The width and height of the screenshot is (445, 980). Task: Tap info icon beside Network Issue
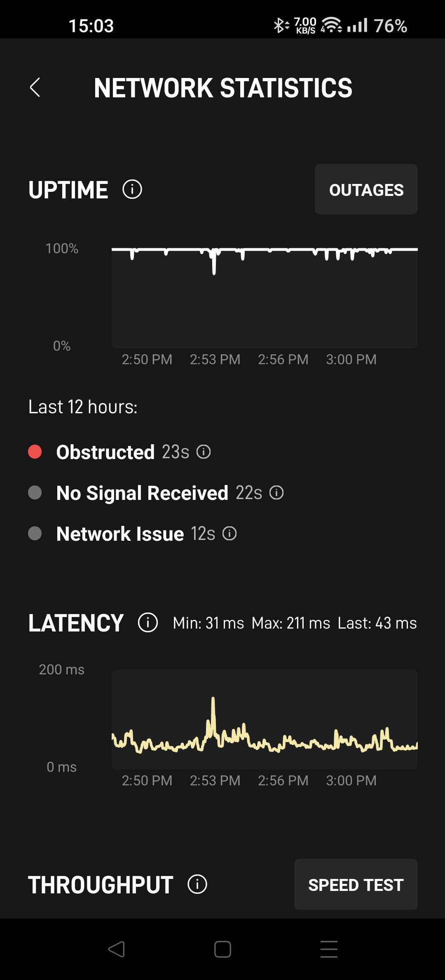tap(230, 534)
